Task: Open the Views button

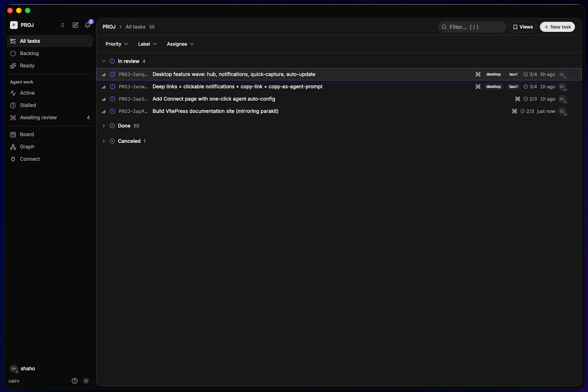Action: coord(523,27)
